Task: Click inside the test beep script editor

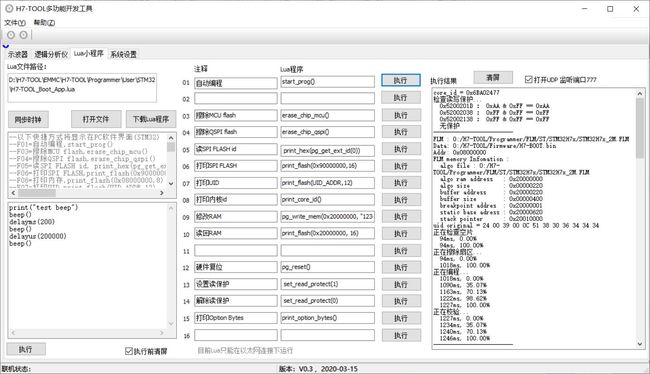Action: point(87,265)
